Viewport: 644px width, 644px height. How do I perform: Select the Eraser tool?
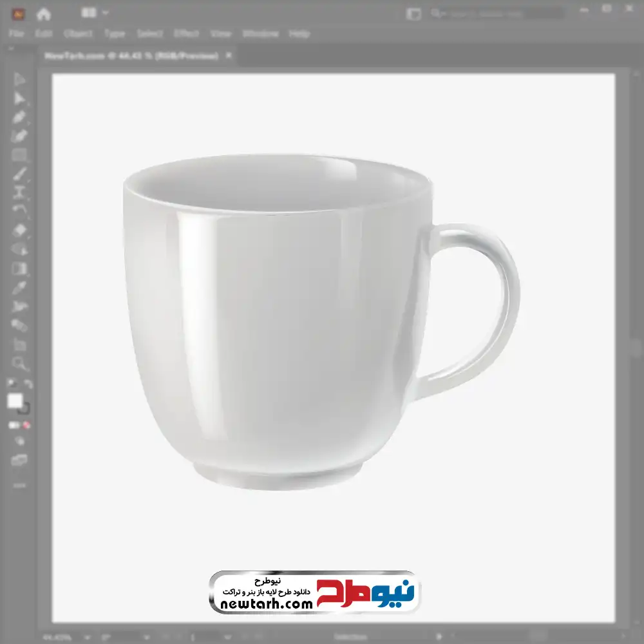pyautogui.click(x=19, y=231)
